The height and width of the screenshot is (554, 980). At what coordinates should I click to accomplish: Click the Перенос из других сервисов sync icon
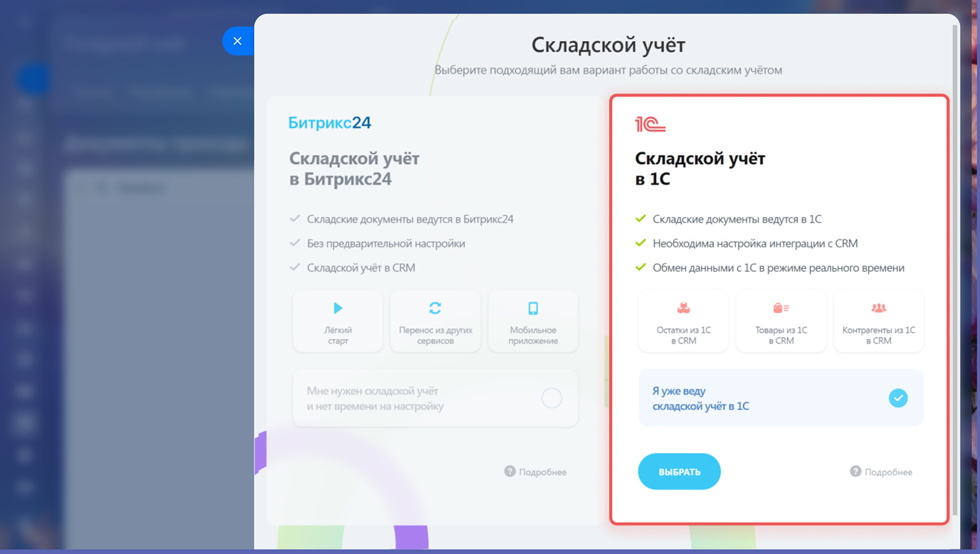click(435, 308)
